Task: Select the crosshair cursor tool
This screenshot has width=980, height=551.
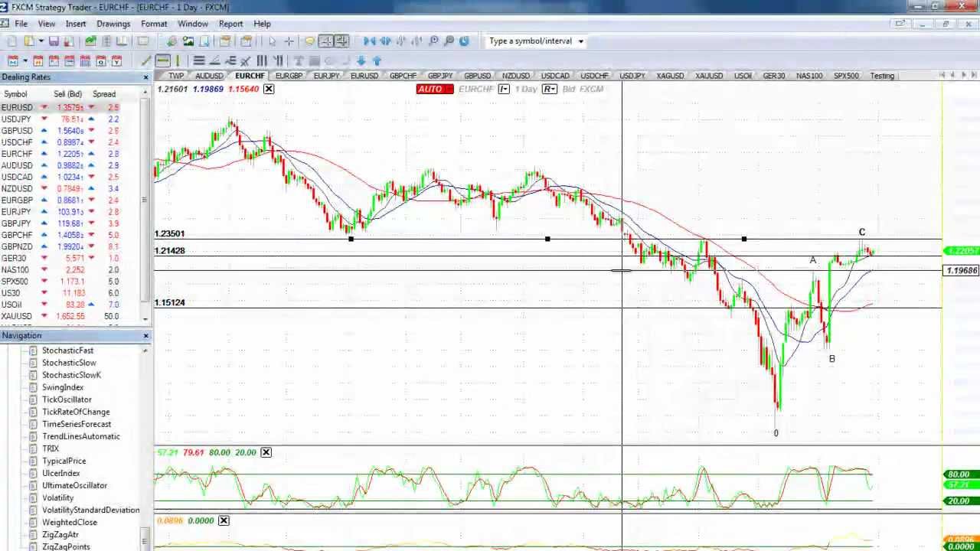Action: pyautogui.click(x=289, y=41)
